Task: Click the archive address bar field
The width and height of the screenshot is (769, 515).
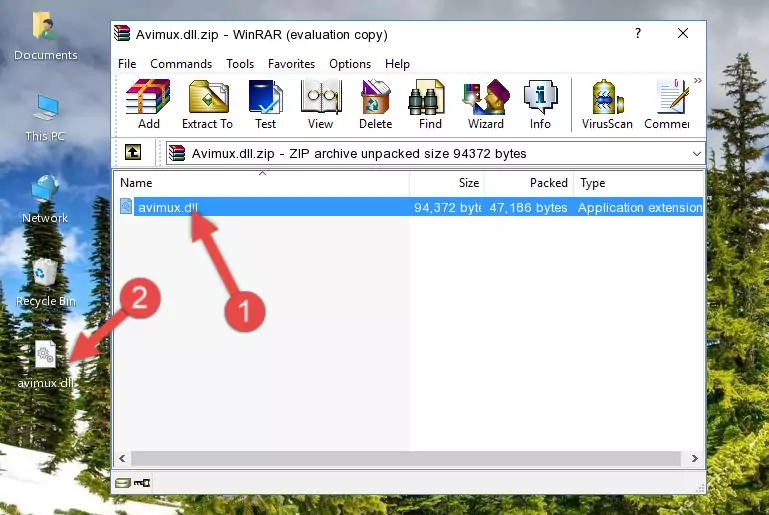Action: (435, 154)
